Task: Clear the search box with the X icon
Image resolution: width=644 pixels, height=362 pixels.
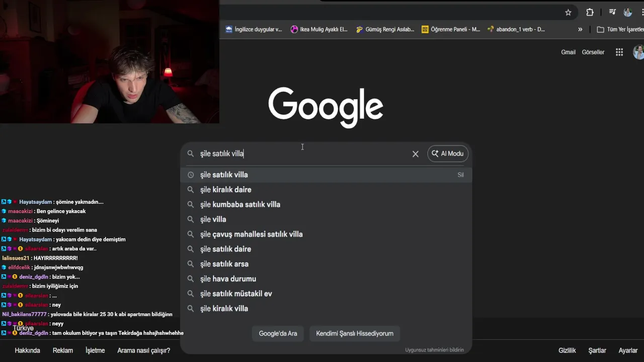Action: click(416, 154)
